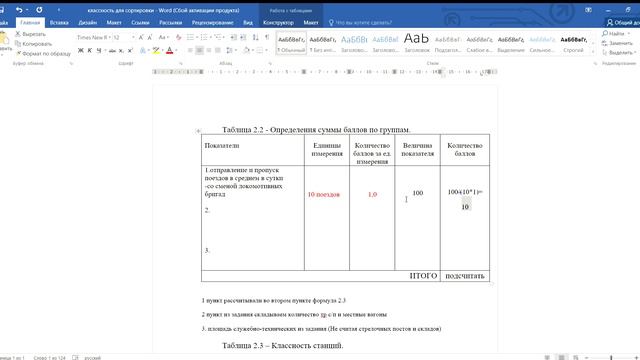The width and height of the screenshot is (640, 360).
Task: Click the zoom slider in status bar
Action: pos(611,358)
